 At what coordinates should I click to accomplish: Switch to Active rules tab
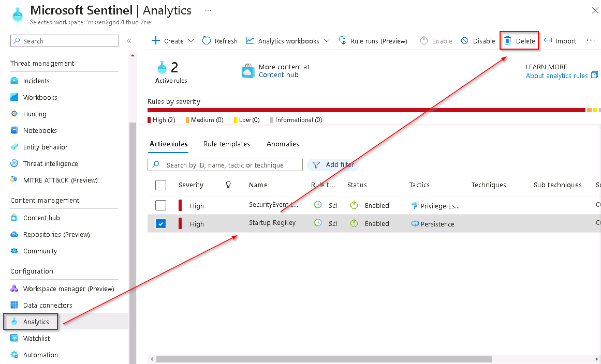click(168, 144)
